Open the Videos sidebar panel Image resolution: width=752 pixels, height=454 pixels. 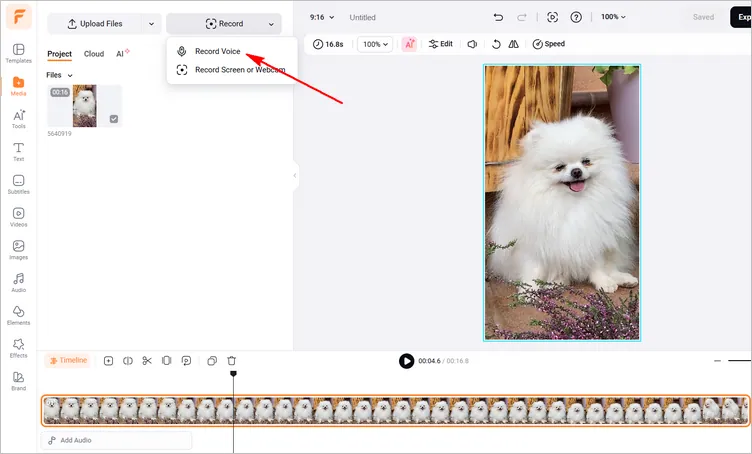click(18, 217)
